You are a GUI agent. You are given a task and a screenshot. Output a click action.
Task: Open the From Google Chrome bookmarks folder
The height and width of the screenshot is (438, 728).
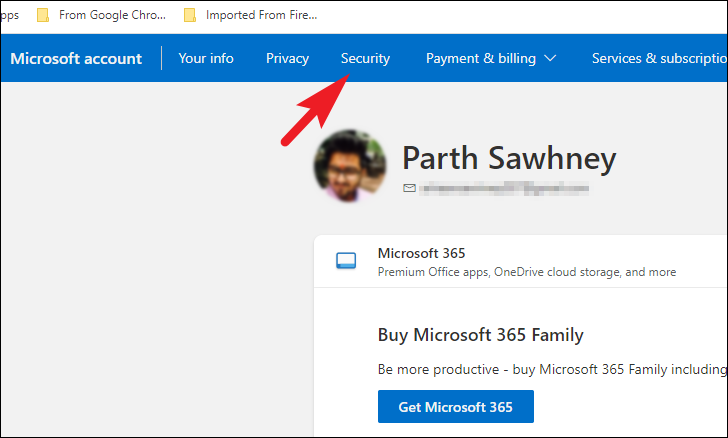click(102, 15)
